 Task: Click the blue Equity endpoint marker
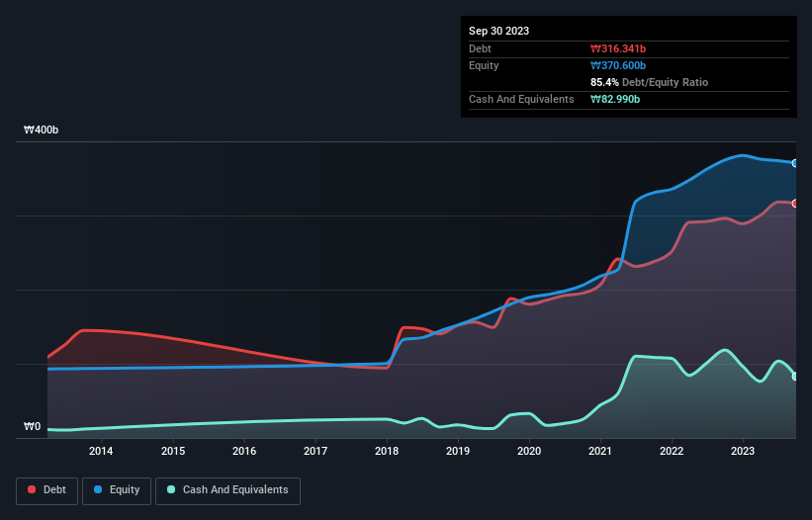[x=795, y=163]
